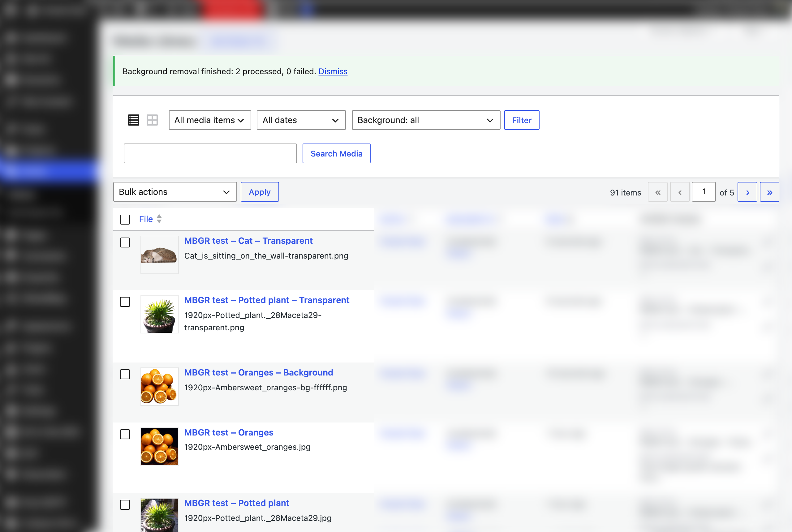This screenshot has width=792, height=532.
Task: Open MBGR test – Cat – Transparent
Action: (x=248, y=241)
